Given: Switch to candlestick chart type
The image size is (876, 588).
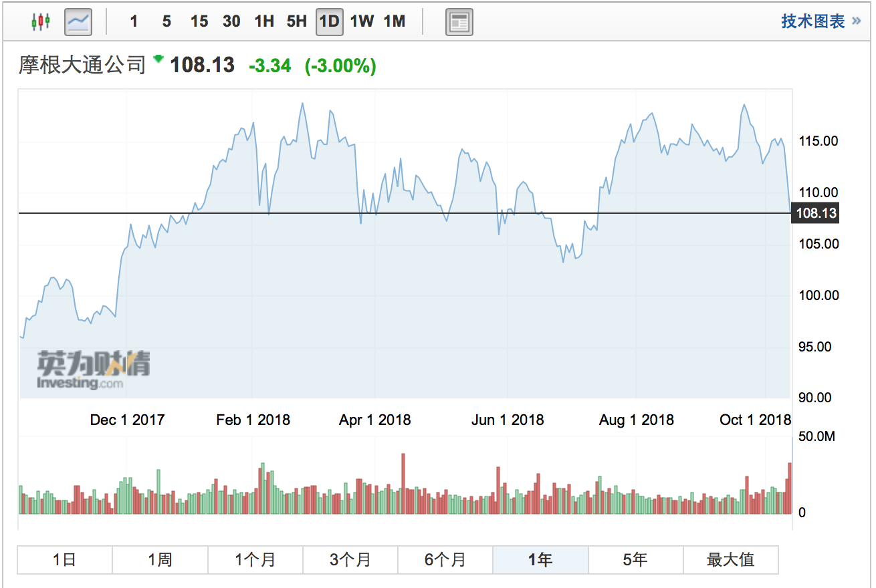Looking at the screenshot, I should (41, 22).
